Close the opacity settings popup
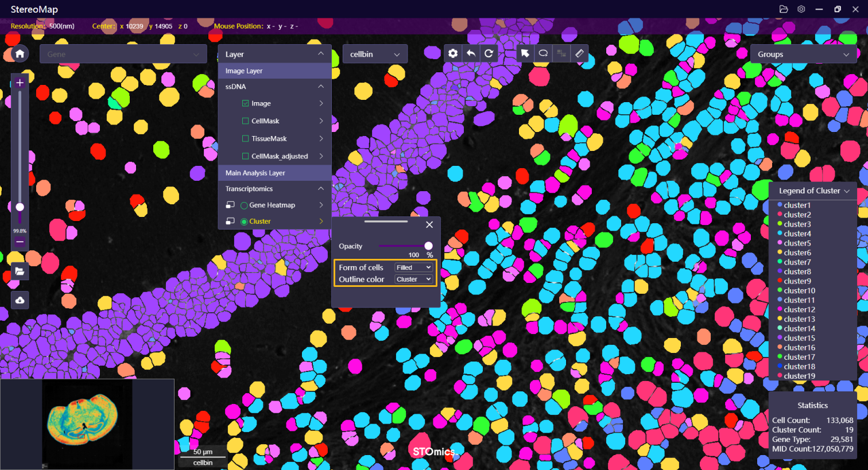 pos(429,224)
